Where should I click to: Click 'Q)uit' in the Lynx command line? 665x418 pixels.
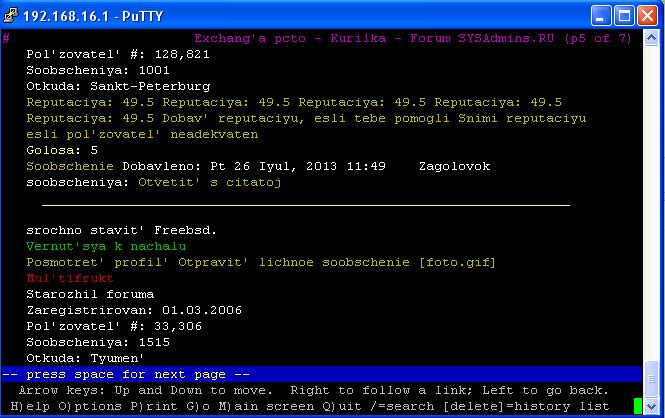coord(342,407)
